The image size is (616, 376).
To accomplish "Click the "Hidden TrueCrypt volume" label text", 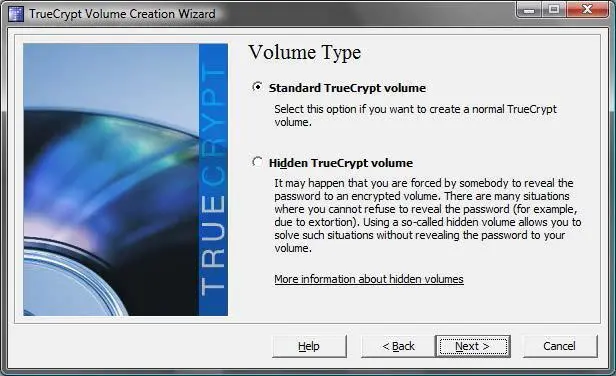I will (341, 163).
